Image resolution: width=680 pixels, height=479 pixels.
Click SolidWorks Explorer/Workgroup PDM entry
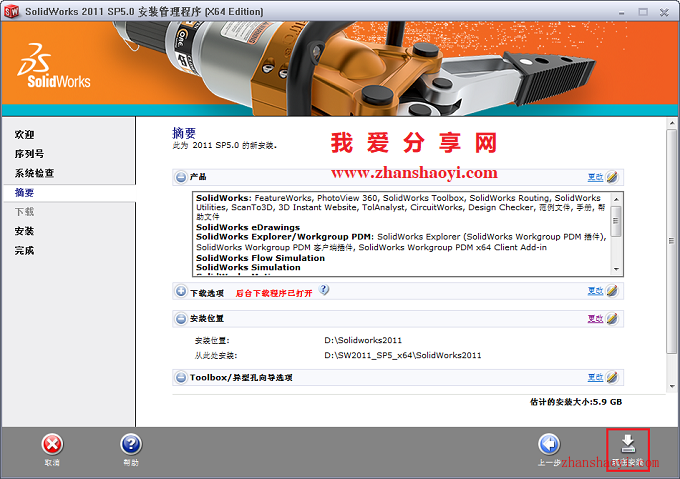click(x=284, y=237)
